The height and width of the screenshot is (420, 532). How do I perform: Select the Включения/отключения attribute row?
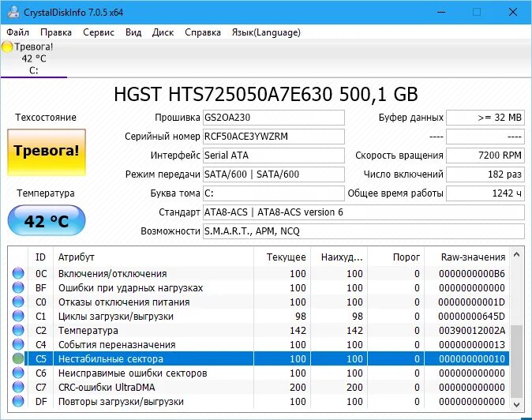(x=259, y=273)
